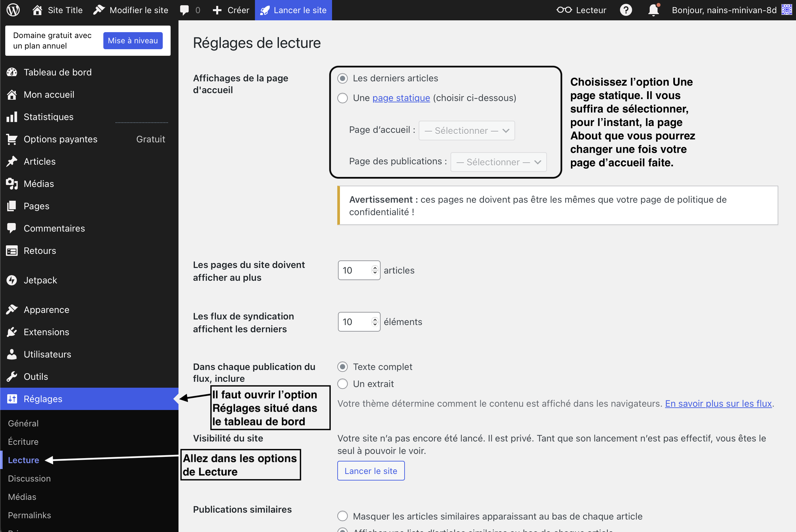Viewport: 796px width, 532px height.
Task: Click the Outils wrench icon
Action: pos(12,377)
